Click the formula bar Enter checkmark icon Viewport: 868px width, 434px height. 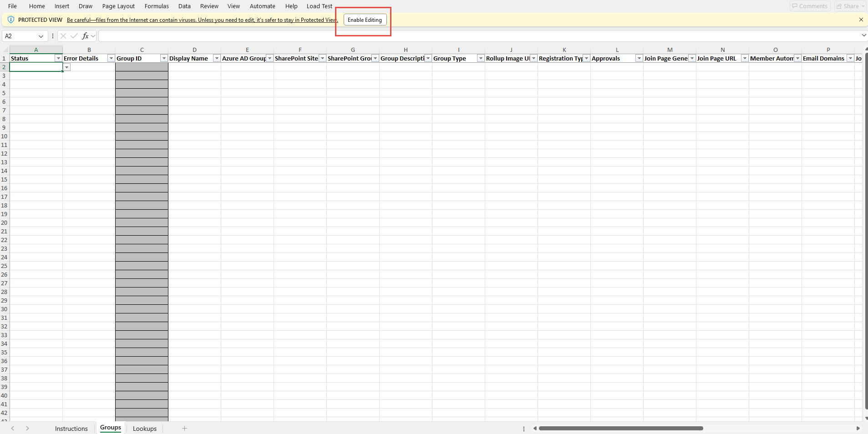(74, 36)
